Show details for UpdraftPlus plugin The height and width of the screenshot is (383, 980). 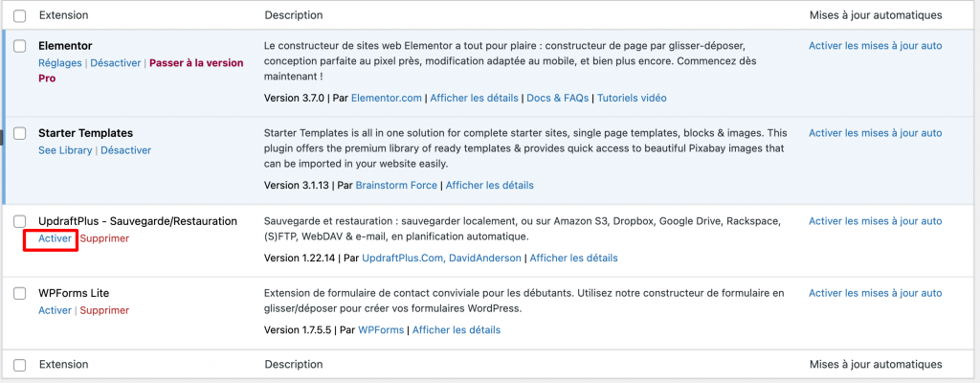(573, 258)
